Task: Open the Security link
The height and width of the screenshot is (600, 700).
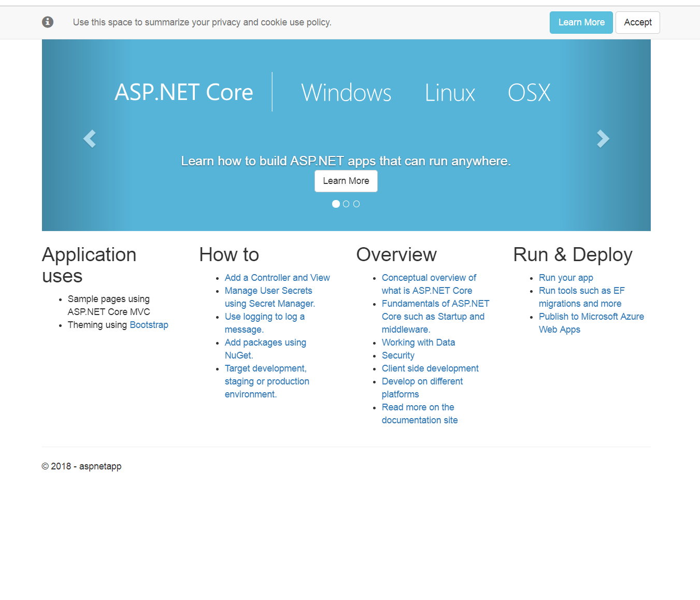Action: tap(398, 355)
